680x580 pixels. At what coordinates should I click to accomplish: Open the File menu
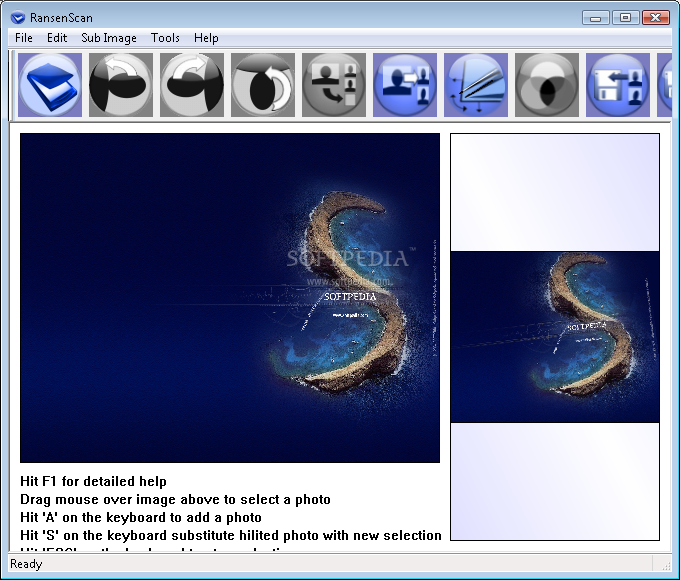click(x=23, y=38)
